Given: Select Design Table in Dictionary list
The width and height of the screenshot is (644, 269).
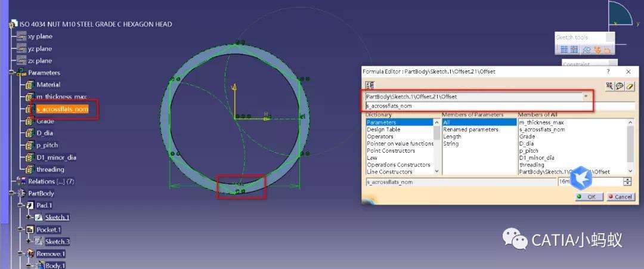Looking at the screenshot, I should pyautogui.click(x=383, y=129).
